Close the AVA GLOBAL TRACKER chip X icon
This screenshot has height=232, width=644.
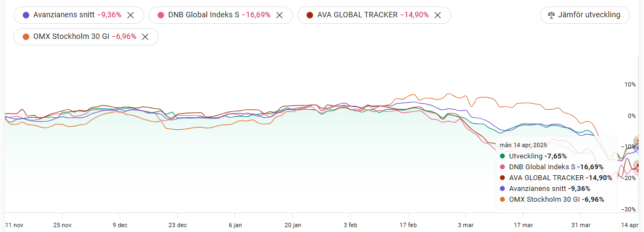(438, 15)
